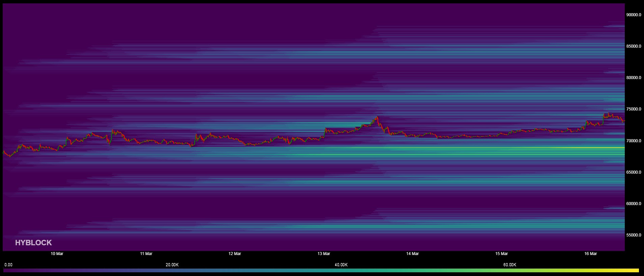Click the HYBLOCK watermark logo

(x=33, y=243)
